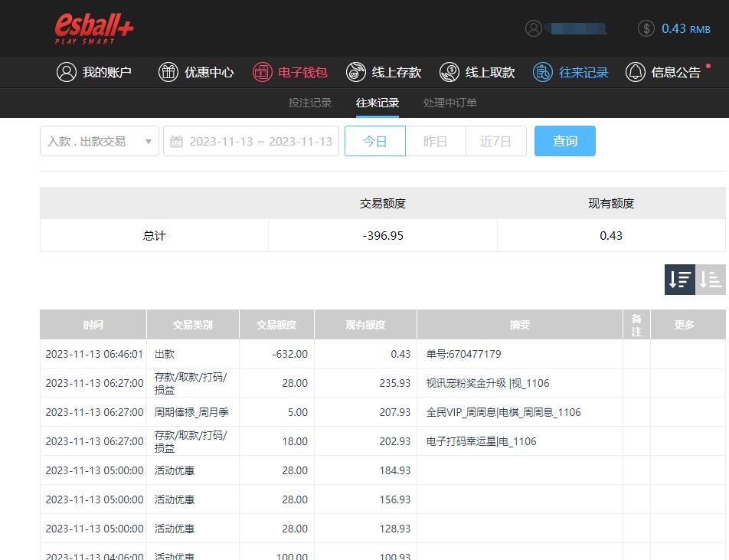729x560 pixels.
Task: Click the 出款 row -632.00 amount
Action: (289, 354)
